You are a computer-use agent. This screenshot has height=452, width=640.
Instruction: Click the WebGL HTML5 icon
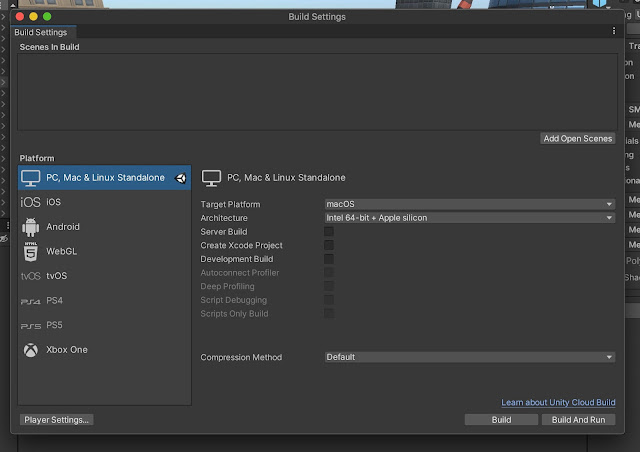coord(31,252)
